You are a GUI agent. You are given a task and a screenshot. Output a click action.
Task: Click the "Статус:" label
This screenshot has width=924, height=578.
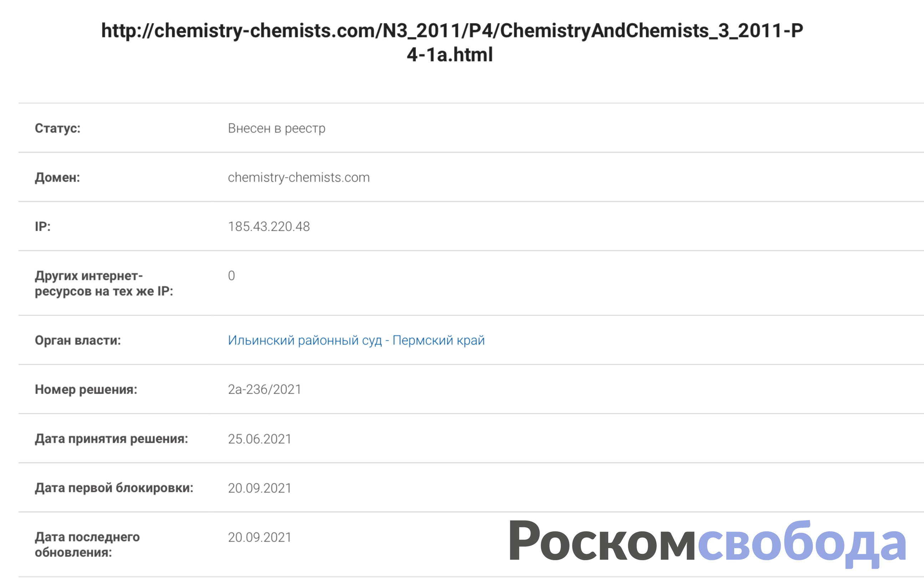(x=58, y=128)
